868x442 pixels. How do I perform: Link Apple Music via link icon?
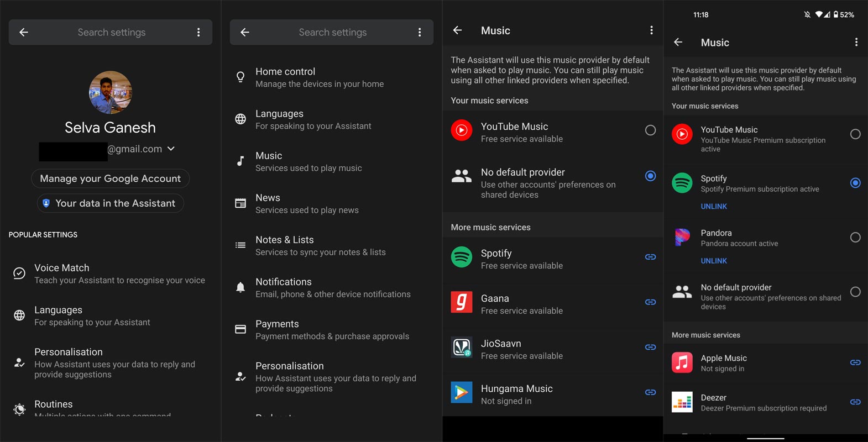click(855, 362)
